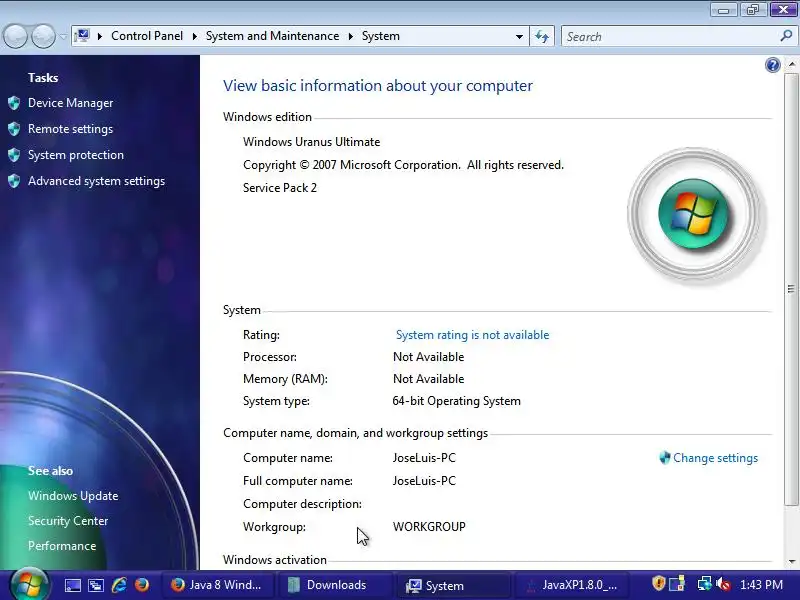Click security shield tray icon
800x600 pixels.
(659, 584)
